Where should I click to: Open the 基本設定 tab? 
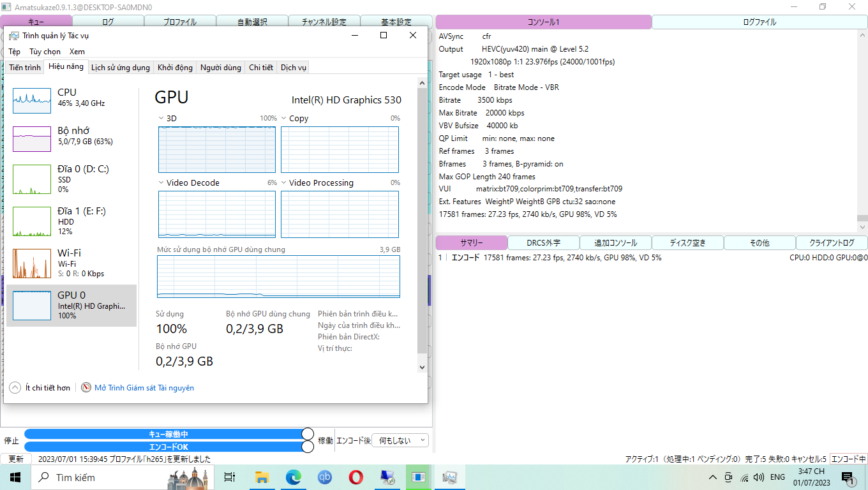click(x=396, y=22)
